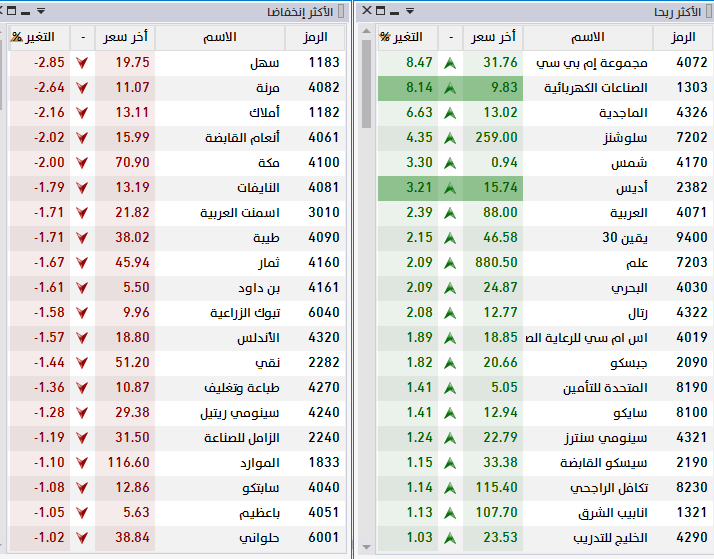Sort losers by the الاسم column header
The image size is (714, 559).
coord(220,37)
